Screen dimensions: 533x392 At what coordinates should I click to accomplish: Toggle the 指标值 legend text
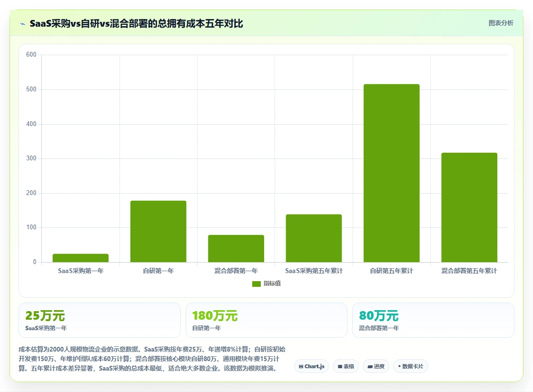(x=272, y=284)
